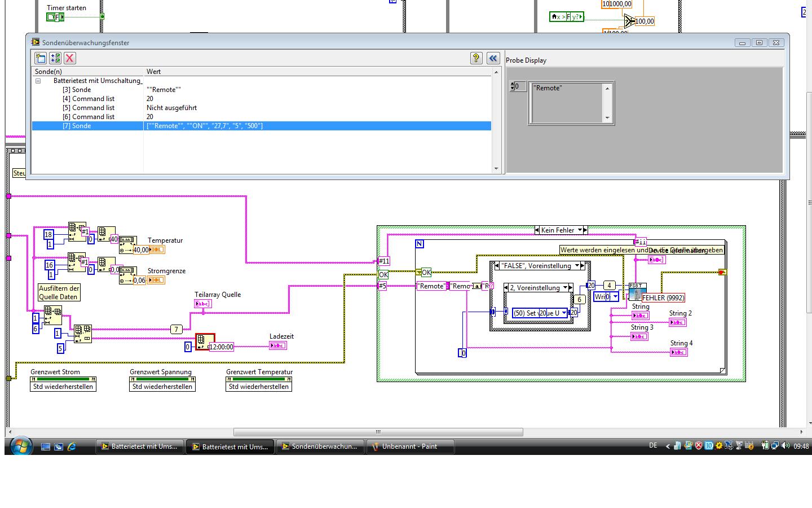Open the 2, Voreinstellung case dropdown
The image size is (812, 508).
[565, 288]
